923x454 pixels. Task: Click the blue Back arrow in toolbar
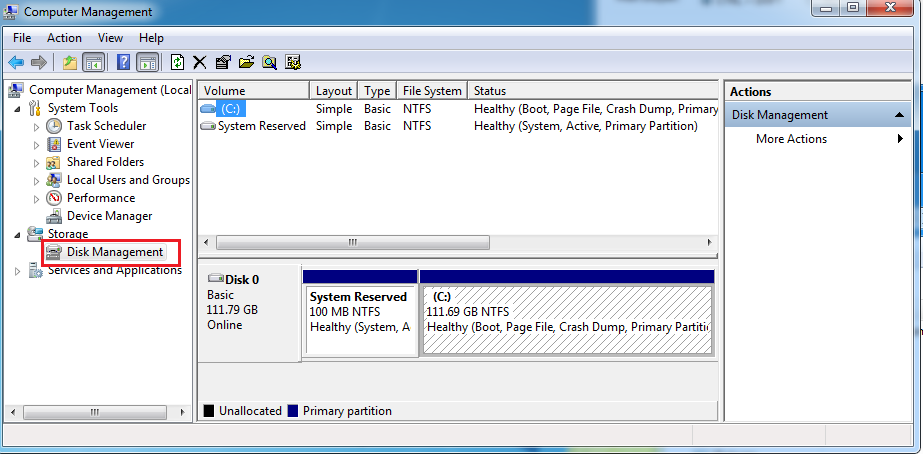16,62
